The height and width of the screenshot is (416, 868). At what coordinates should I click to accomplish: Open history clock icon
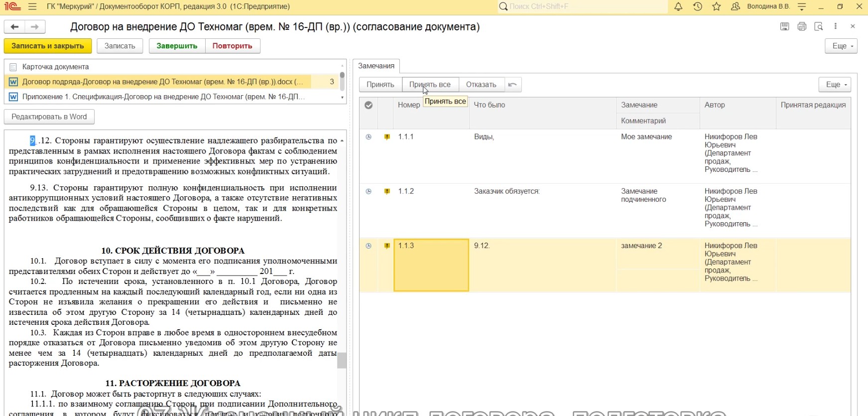pos(697,6)
